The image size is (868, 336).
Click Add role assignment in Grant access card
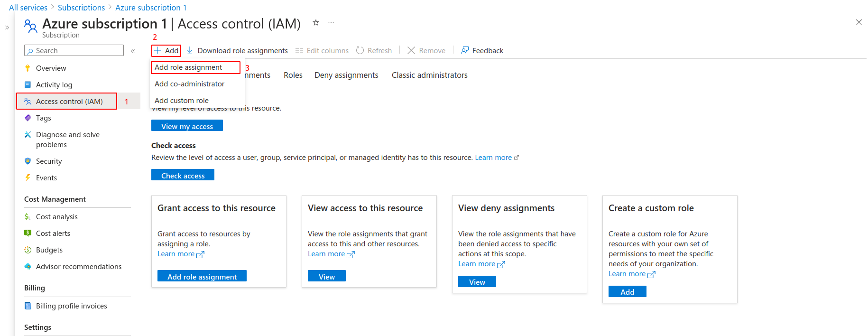(202, 276)
